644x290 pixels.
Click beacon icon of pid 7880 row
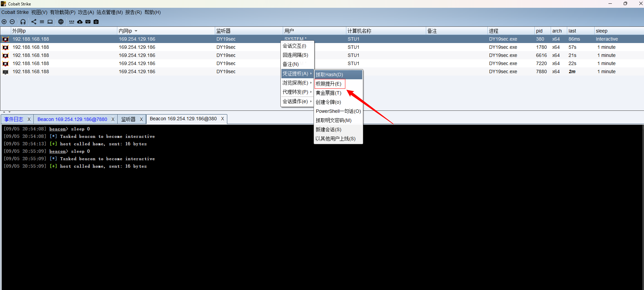coord(5,72)
